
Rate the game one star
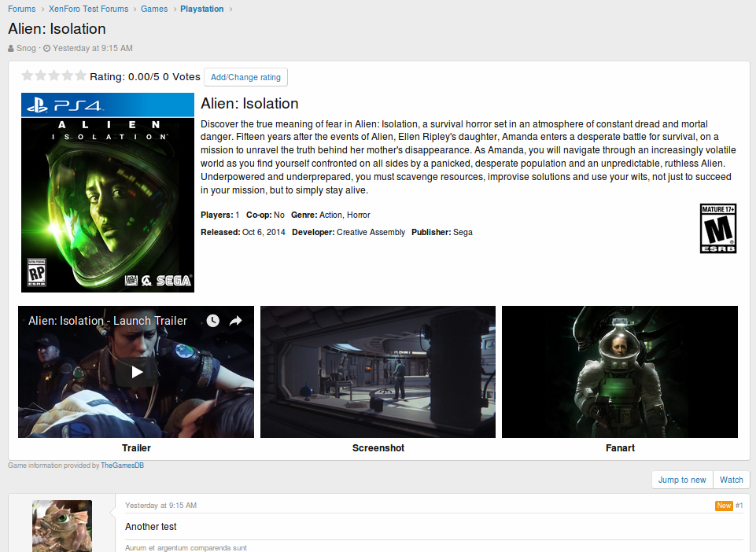(28, 75)
